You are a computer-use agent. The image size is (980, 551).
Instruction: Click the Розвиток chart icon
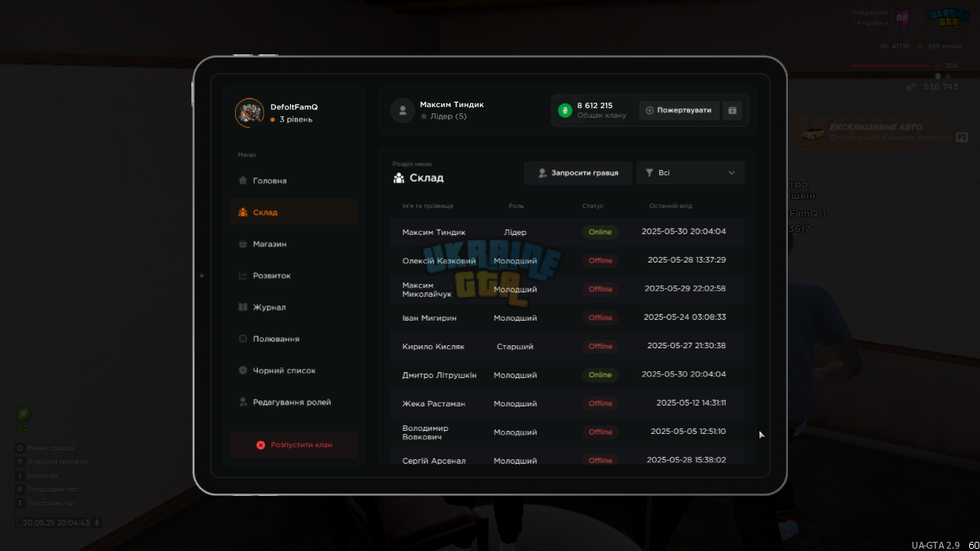point(243,275)
